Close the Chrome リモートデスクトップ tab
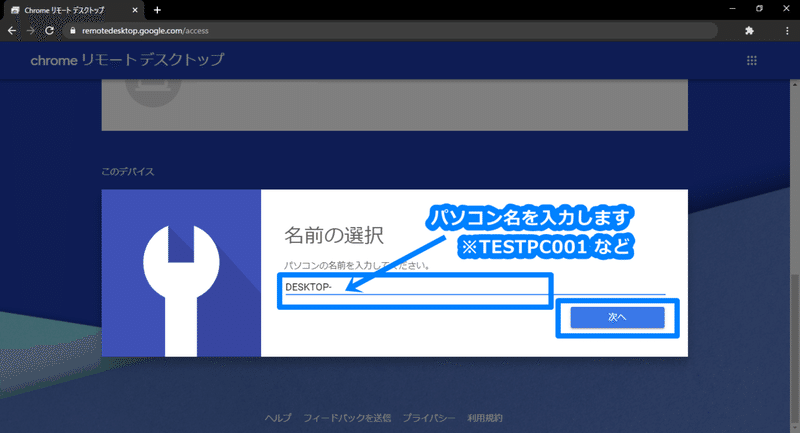This screenshot has height=433, width=800. click(135, 10)
